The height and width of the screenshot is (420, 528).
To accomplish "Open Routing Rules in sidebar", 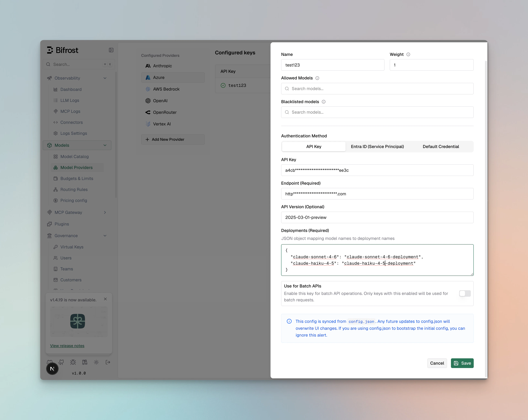I will pyautogui.click(x=74, y=190).
